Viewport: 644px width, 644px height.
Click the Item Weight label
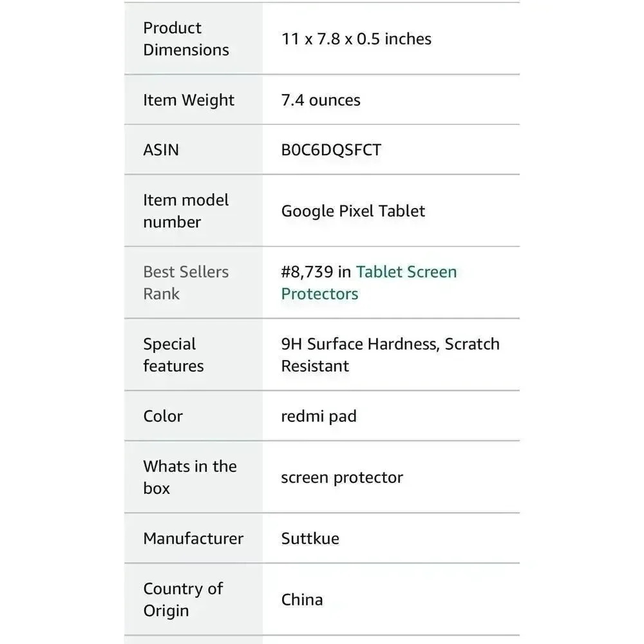(x=189, y=100)
